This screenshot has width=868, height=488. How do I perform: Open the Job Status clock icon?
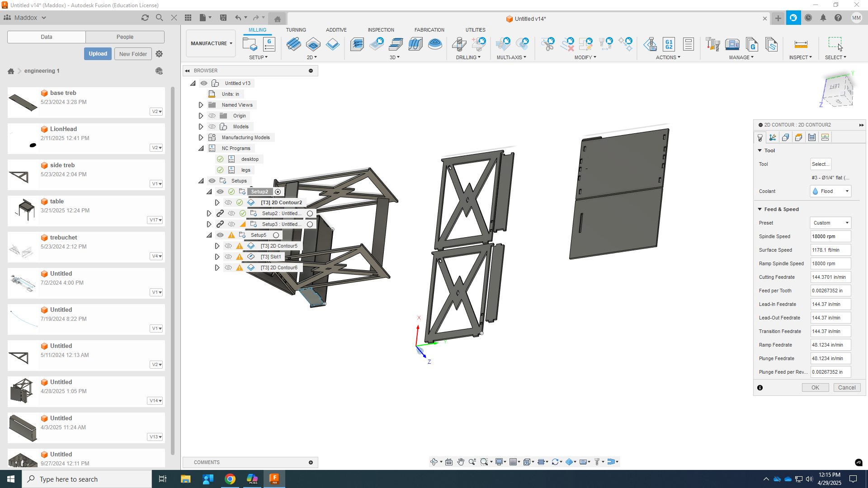808,18
